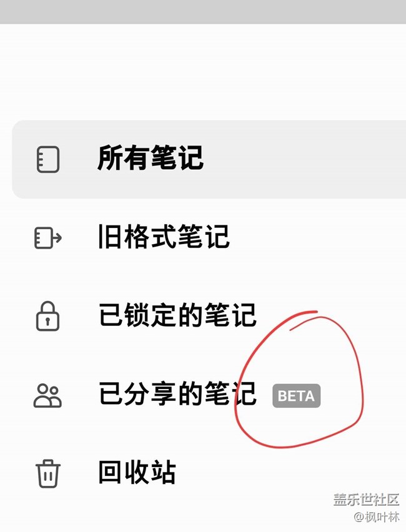
Task: Click the gray BETA badge
Action: click(296, 396)
